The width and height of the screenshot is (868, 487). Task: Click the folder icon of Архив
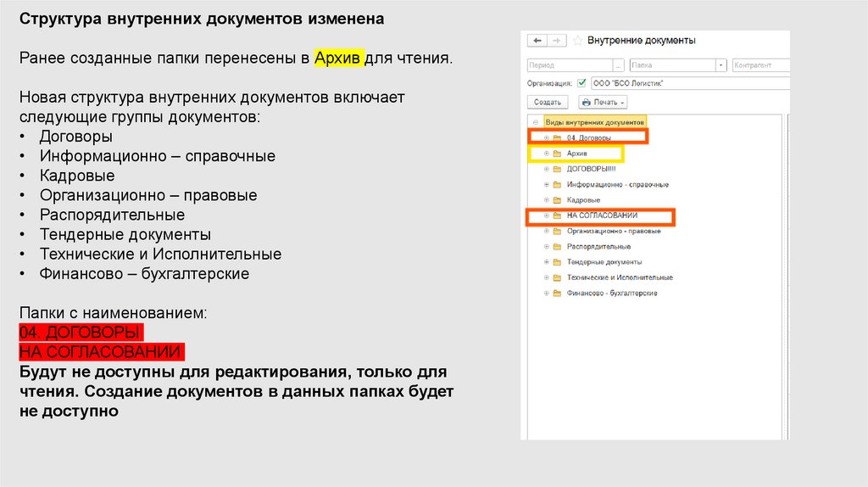[558, 154]
